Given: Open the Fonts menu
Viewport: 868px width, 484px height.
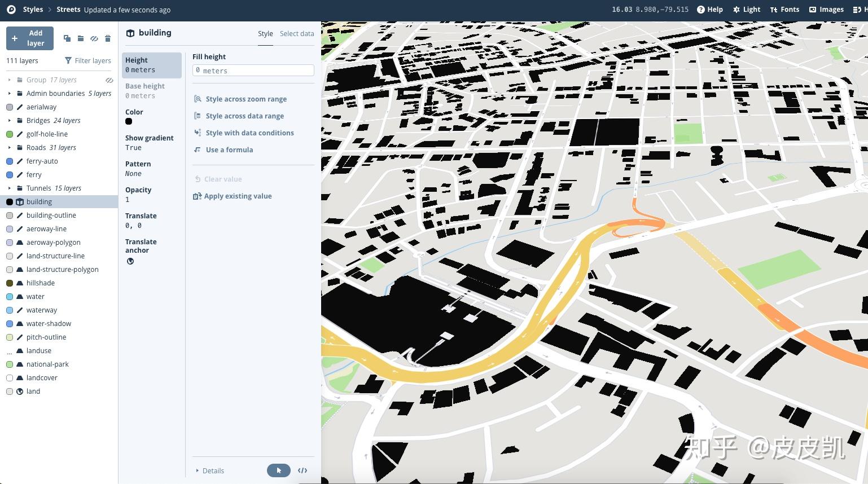Looking at the screenshot, I should 784,9.
